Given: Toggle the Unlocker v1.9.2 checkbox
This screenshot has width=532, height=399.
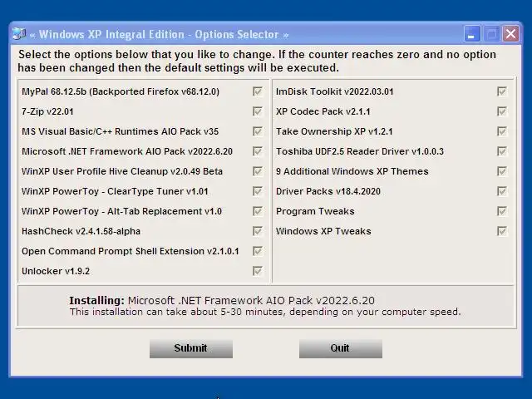Looking at the screenshot, I should click(x=258, y=271).
